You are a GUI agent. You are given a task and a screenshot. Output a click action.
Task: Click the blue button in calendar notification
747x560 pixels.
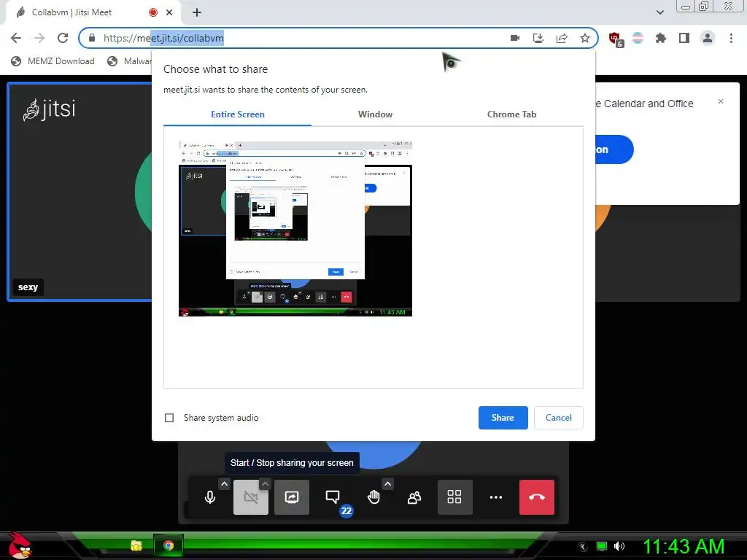coord(614,149)
